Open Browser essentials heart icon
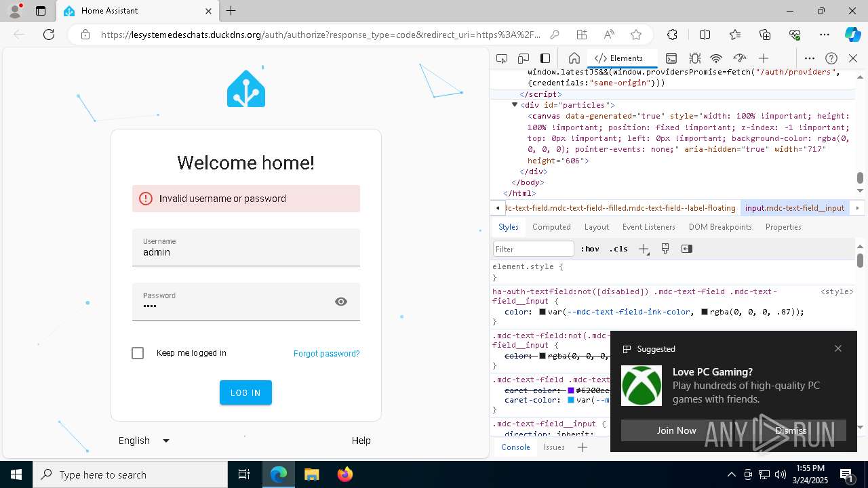This screenshot has height=488, width=868. pos(795,35)
